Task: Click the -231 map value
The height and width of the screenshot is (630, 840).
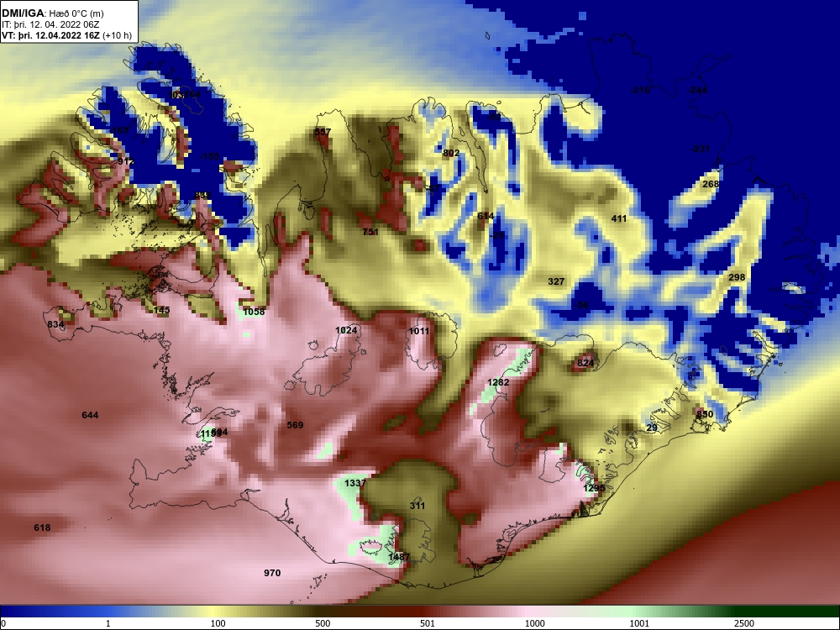Action: coord(701,149)
